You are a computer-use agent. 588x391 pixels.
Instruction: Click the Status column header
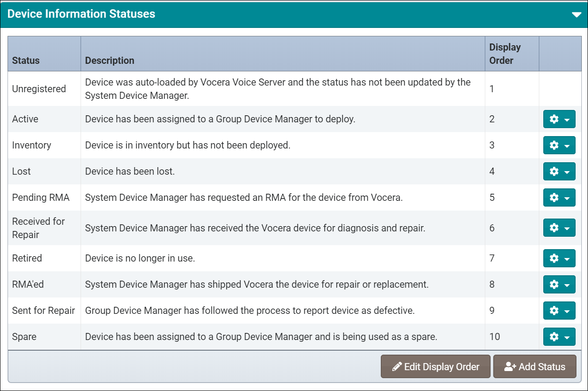point(25,60)
